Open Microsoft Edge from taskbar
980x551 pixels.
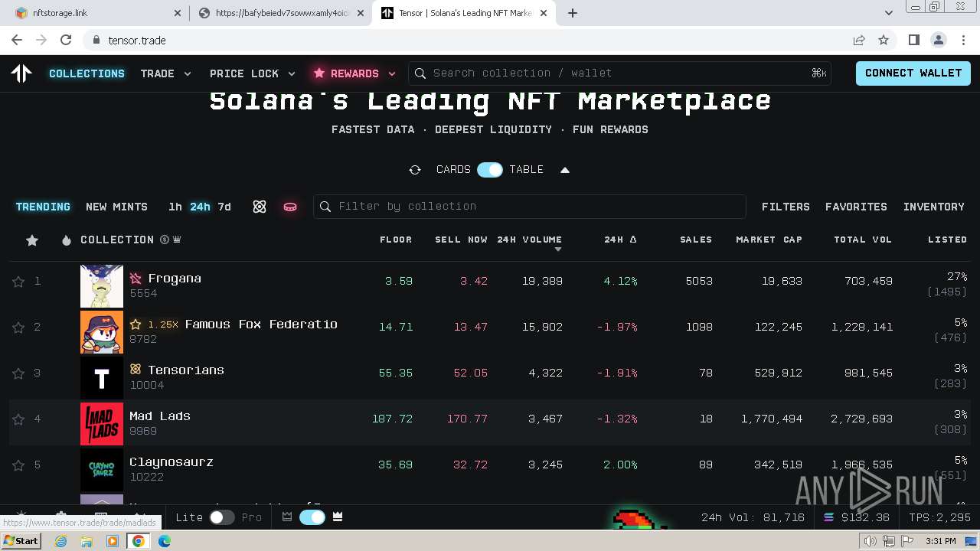point(164,541)
